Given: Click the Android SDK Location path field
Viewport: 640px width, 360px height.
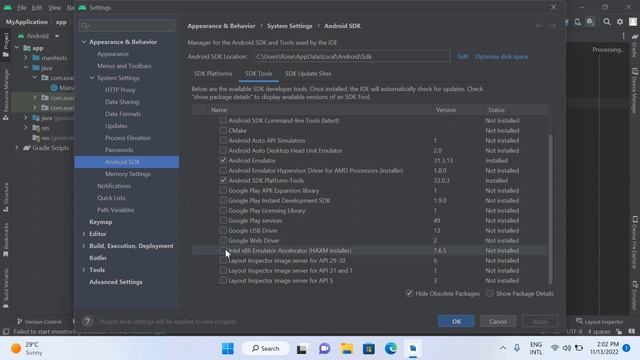Looking at the screenshot, I should 351,57.
